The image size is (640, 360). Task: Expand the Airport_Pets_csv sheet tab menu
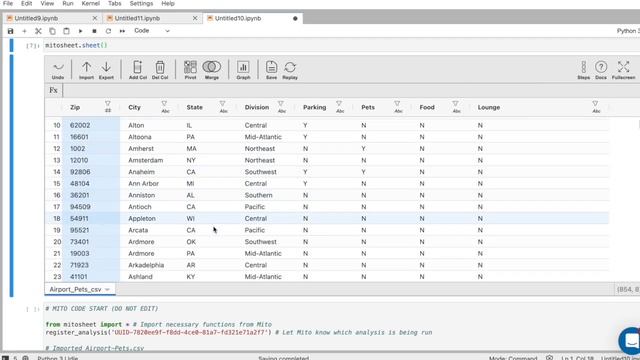tap(107, 289)
